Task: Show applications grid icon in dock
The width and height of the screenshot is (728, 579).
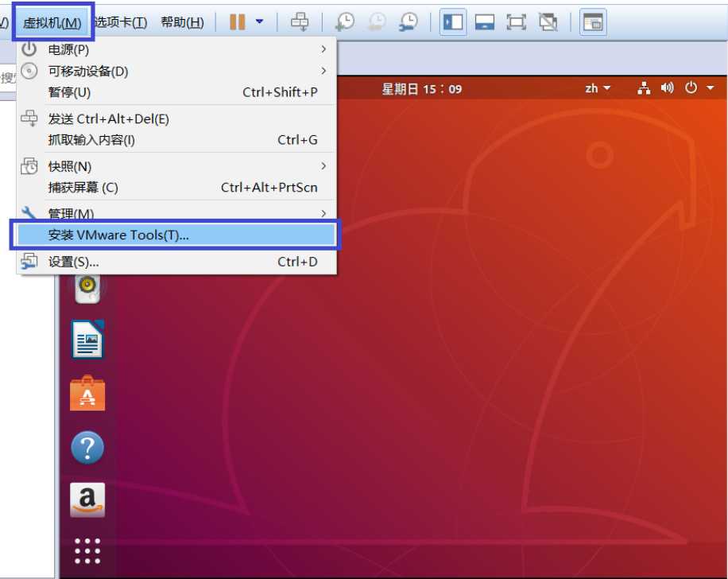Action: (x=87, y=551)
